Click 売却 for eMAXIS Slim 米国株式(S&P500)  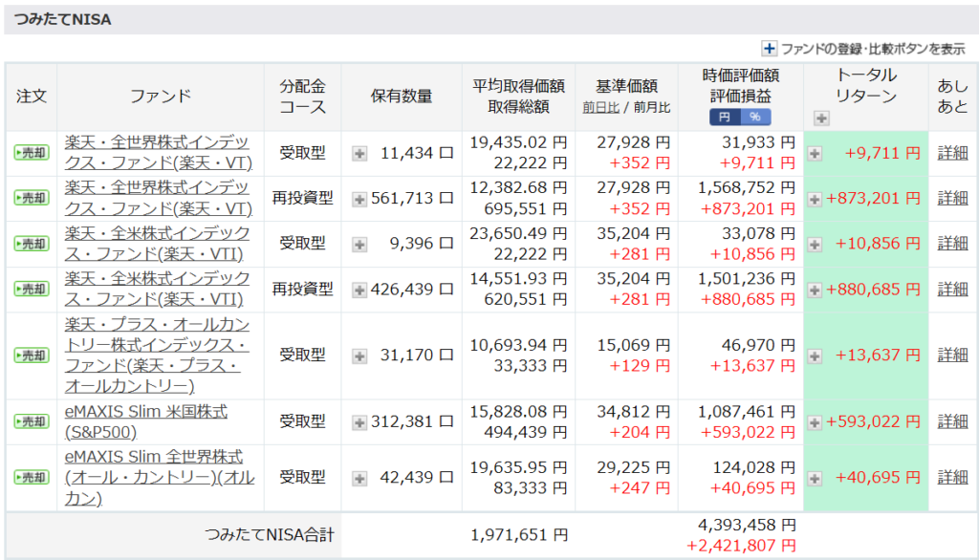pos(32,421)
